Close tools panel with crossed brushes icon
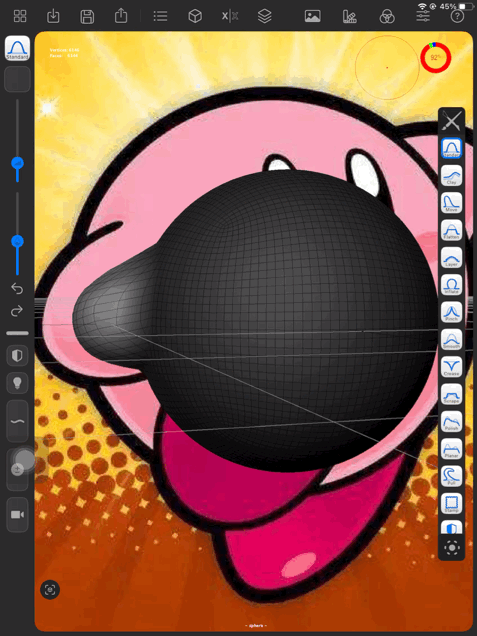Screen dimensions: 477x636 [451, 120]
